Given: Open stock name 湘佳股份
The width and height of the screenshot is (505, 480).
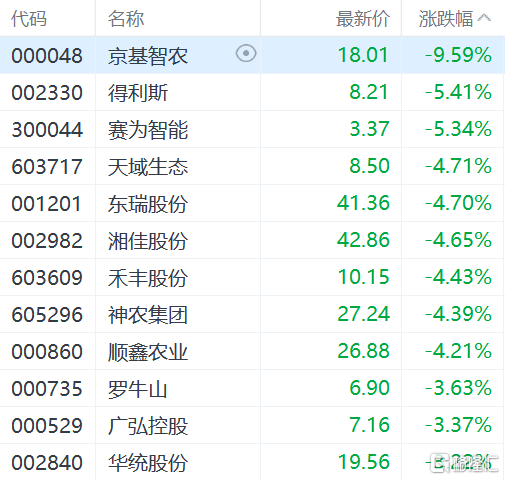Looking at the screenshot, I should coord(148,240).
